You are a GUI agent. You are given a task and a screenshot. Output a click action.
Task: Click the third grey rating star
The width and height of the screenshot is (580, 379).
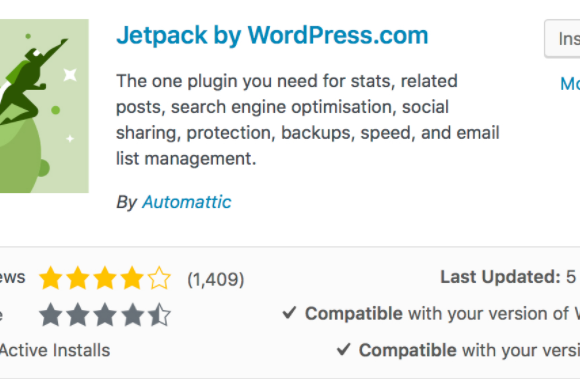[x=105, y=315]
